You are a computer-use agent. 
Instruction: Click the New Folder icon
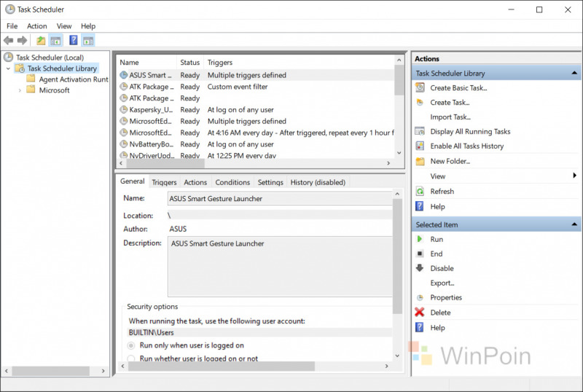pos(420,161)
